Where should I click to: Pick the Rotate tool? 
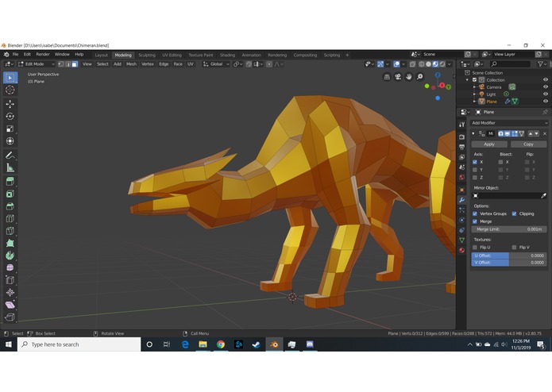point(10,116)
